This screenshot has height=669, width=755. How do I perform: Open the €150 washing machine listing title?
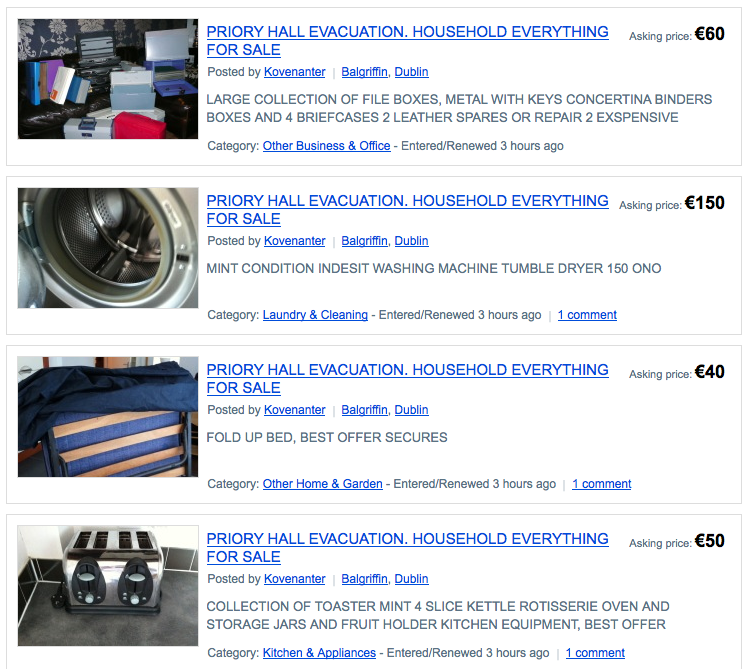[x=407, y=210]
